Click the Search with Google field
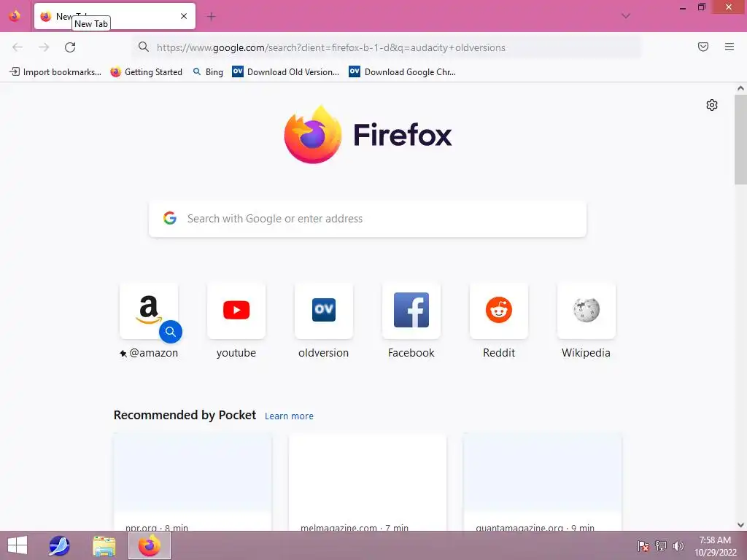 point(368,219)
